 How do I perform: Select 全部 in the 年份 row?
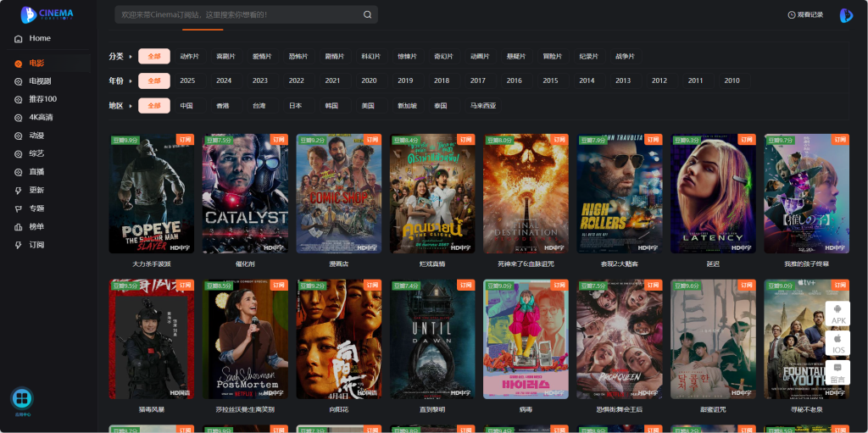tap(154, 80)
